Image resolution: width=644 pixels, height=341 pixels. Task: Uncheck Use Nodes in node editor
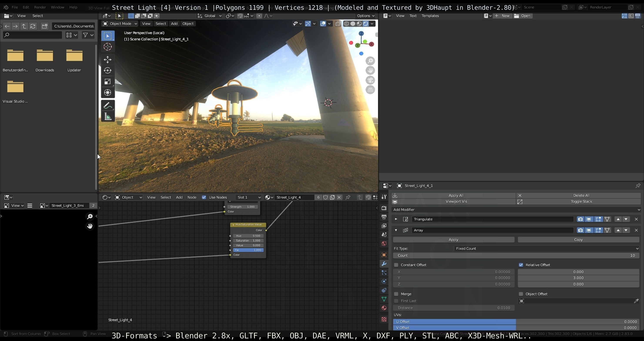204,197
